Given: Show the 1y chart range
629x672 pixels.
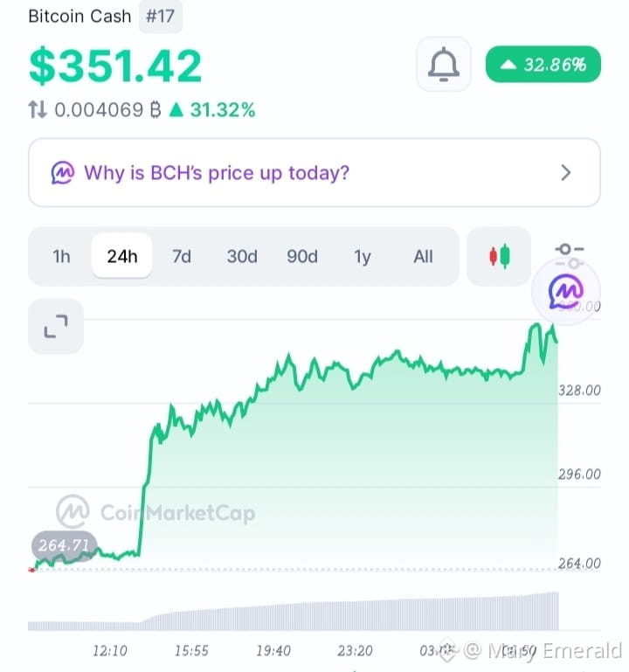Looking at the screenshot, I should point(362,256).
